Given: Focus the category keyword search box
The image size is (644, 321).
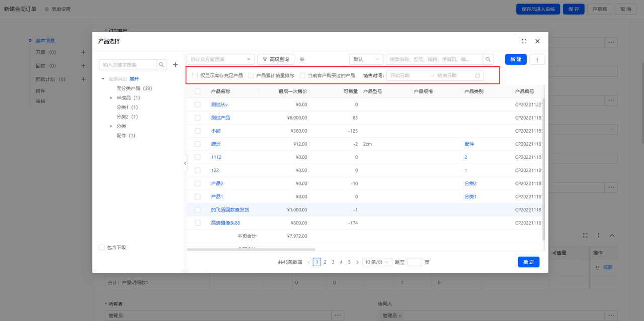Looking at the screenshot, I should (128, 65).
